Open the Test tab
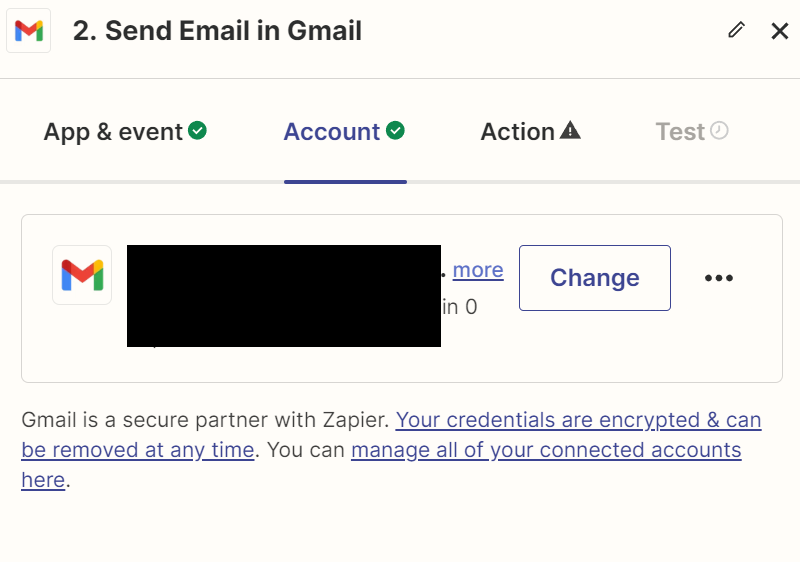This screenshot has width=800, height=562. [x=680, y=132]
